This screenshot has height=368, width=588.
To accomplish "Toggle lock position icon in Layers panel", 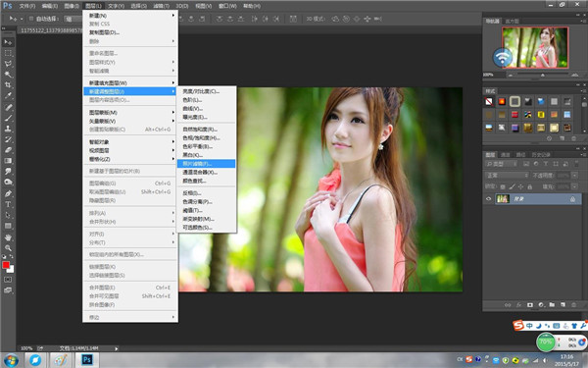I will click(x=520, y=186).
